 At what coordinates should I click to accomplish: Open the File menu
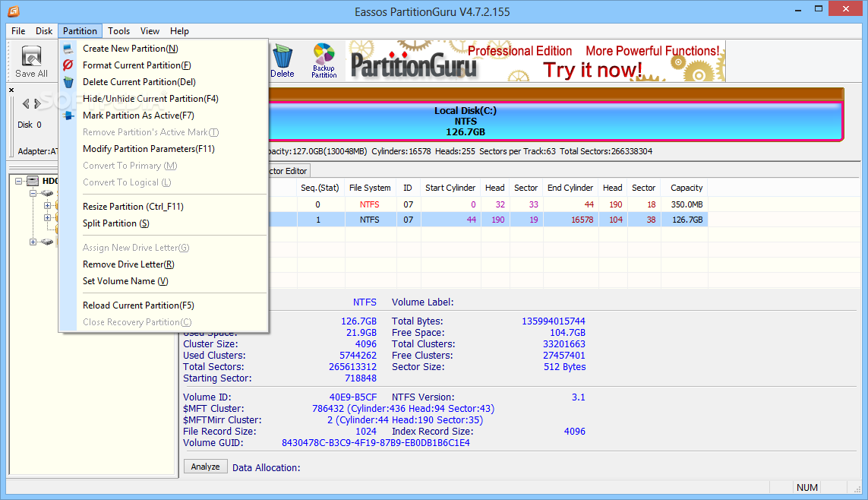18,31
